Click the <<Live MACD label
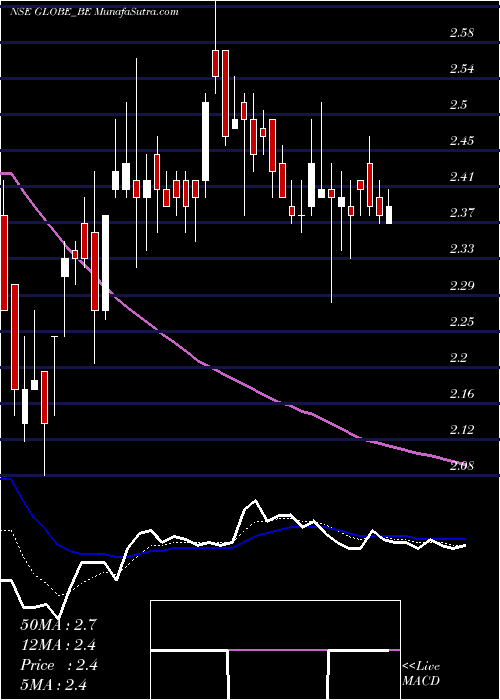The image size is (500, 700). tap(421, 674)
